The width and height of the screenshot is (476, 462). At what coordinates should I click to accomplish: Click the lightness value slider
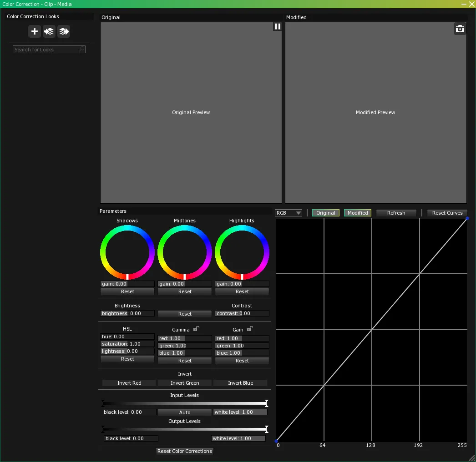[127, 351]
